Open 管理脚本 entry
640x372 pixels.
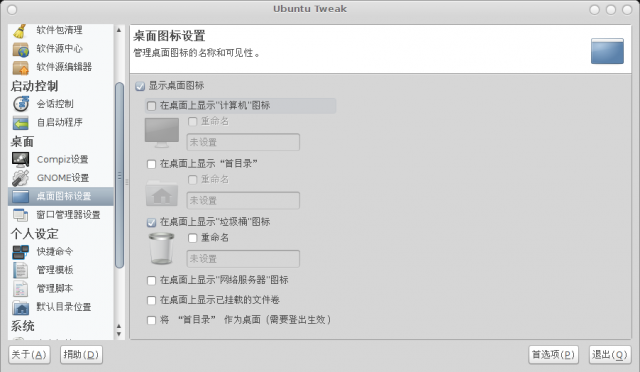tap(55, 288)
